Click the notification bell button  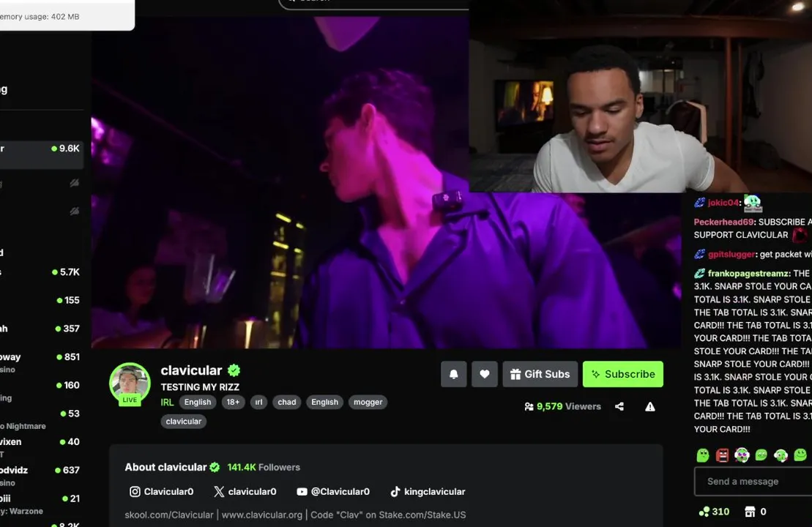click(454, 374)
